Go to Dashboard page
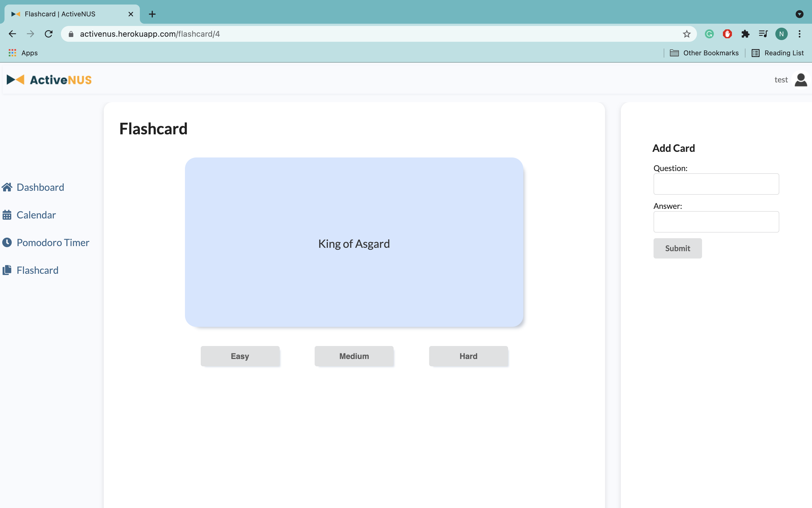The height and width of the screenshot is (508, 812). 40,187
